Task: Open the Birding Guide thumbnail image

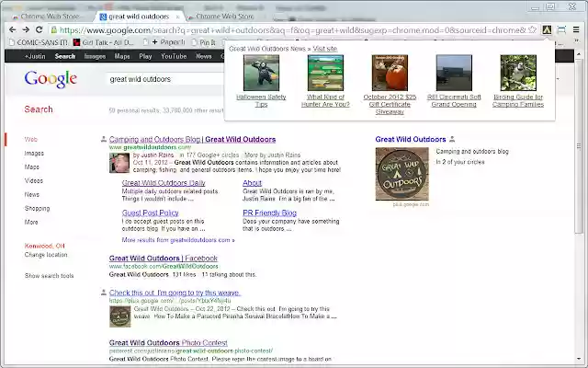Action: pyautogui.click(x=518, y=73)
